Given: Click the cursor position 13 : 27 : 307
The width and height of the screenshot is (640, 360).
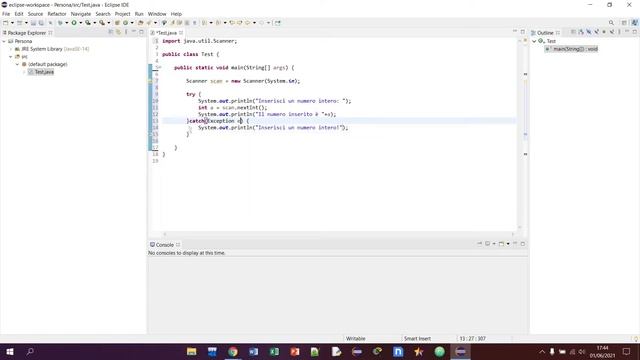Looking at the screenshot, I should tap(472, 338).
